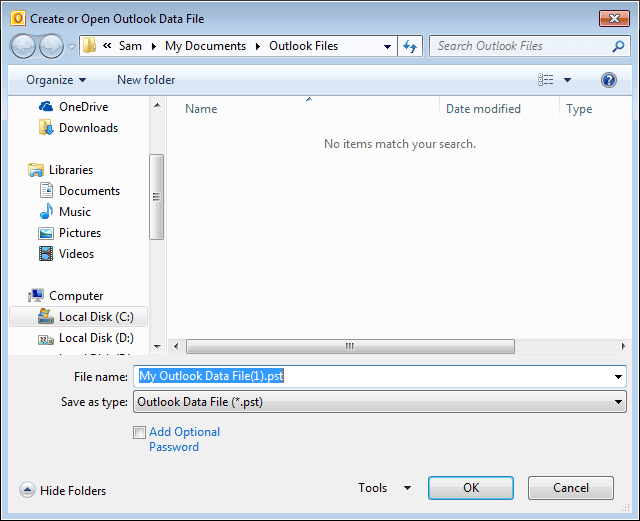640x521 pixels.
Task: Select Libraries in the navigation pane
Action: [x=71, y=170]
